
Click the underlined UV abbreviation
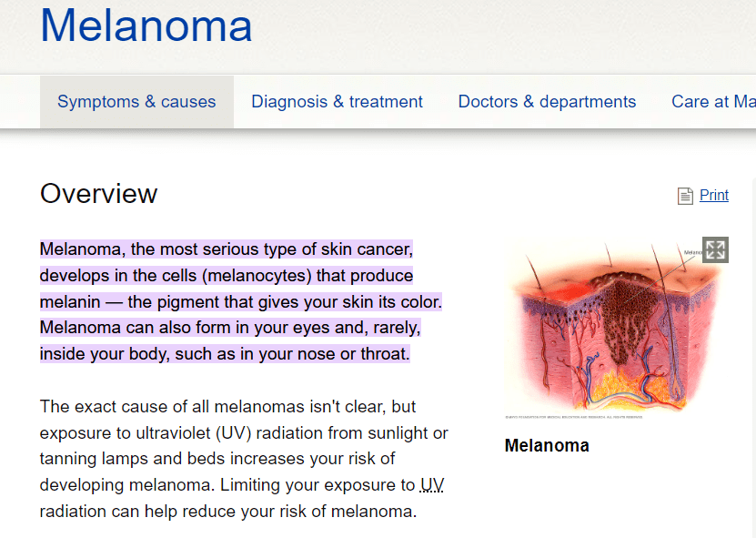pyautogui.click(x=432, y=485)
